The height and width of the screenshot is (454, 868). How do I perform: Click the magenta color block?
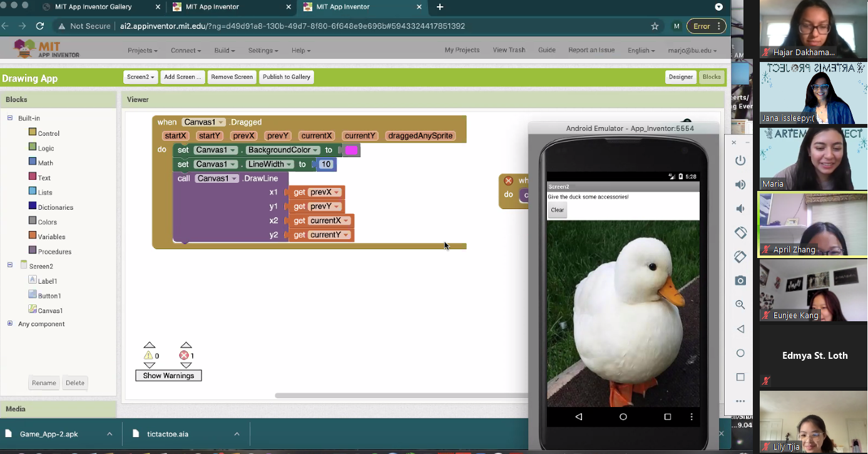coord(351,150)
